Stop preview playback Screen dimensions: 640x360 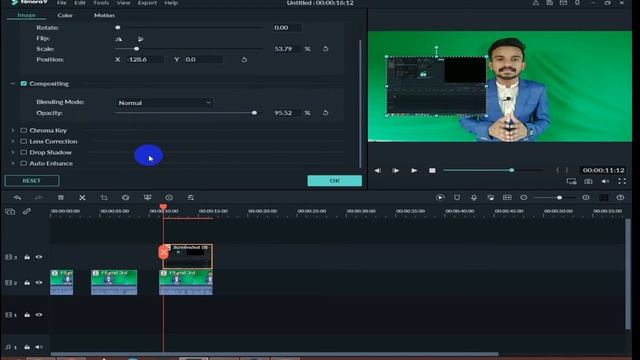(432, 170)
